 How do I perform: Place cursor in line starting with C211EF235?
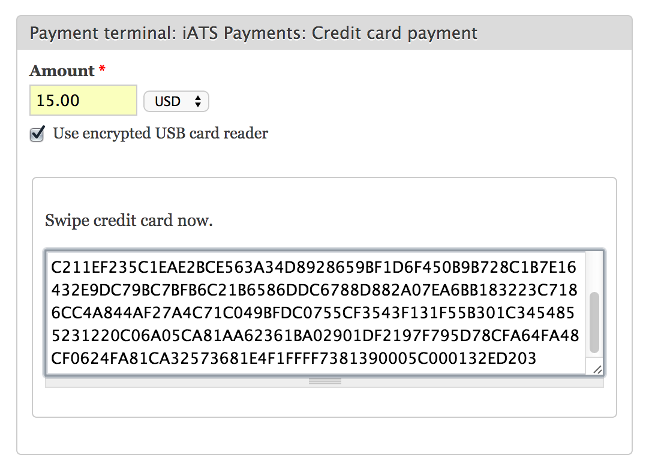click(313, 267)
